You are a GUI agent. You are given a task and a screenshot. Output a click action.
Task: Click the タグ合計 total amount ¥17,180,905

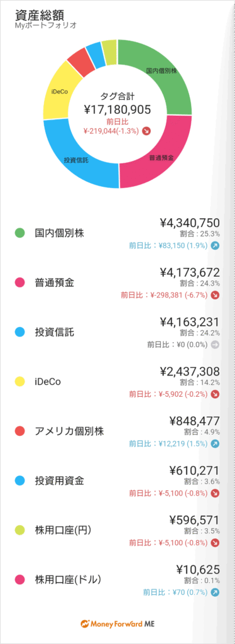coord(117,109)
